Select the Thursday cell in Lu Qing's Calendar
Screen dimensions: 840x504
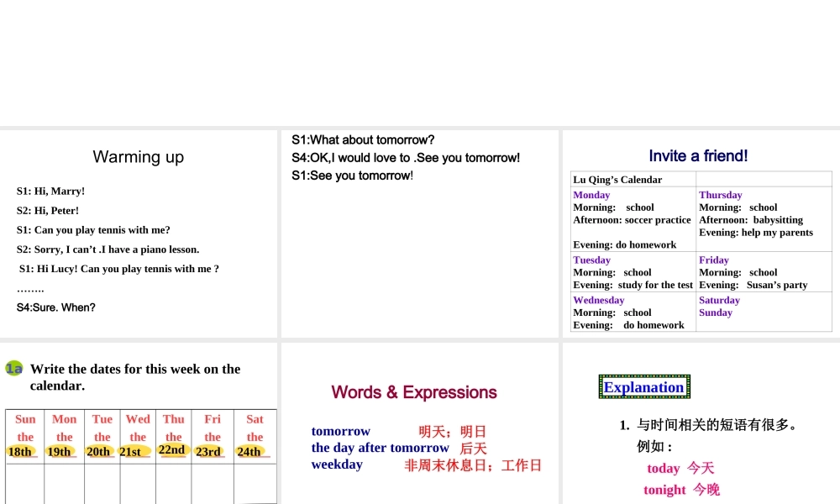click(x=764, y=219)
